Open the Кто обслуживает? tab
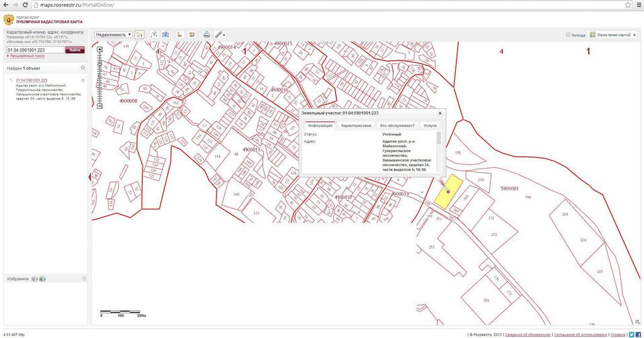Screen dimensions: 644x338 pyautogui.click(x=397, y=125)
